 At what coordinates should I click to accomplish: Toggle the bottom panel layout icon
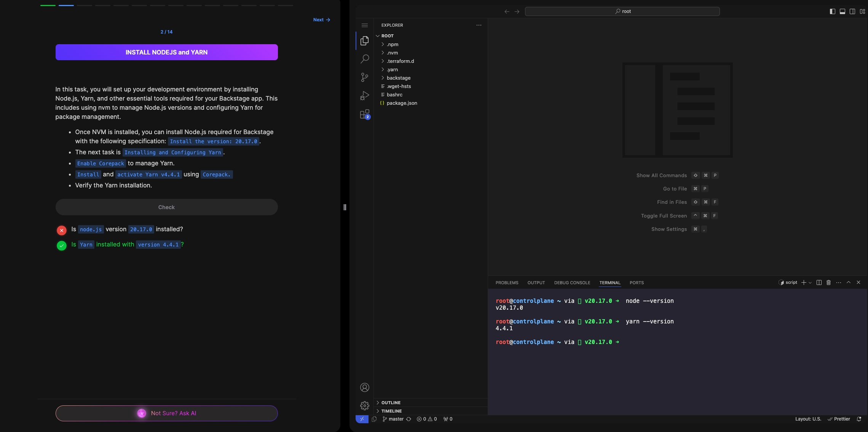[842, 11]
